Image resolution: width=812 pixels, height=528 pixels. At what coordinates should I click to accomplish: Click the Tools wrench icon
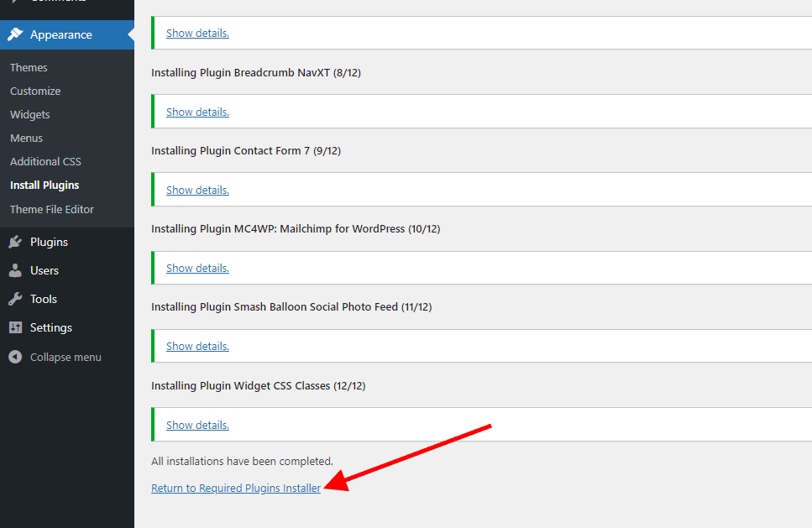tap(15, 299)
